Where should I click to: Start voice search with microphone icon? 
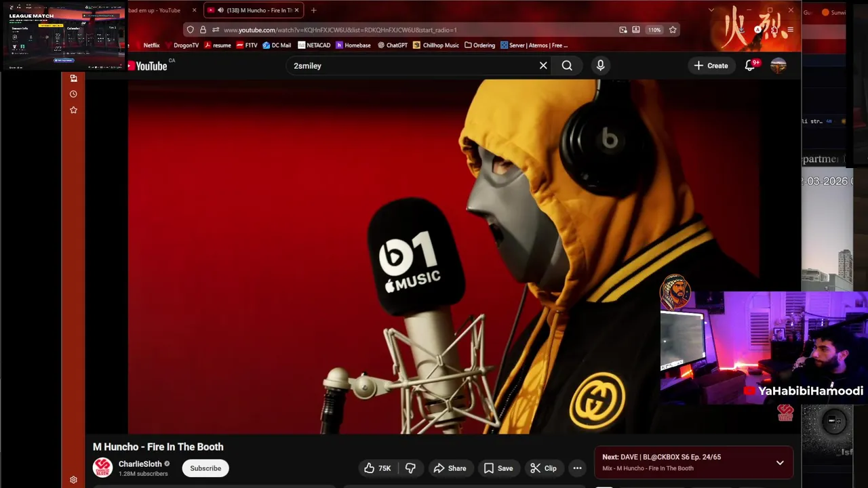click(x=600, y=66)
